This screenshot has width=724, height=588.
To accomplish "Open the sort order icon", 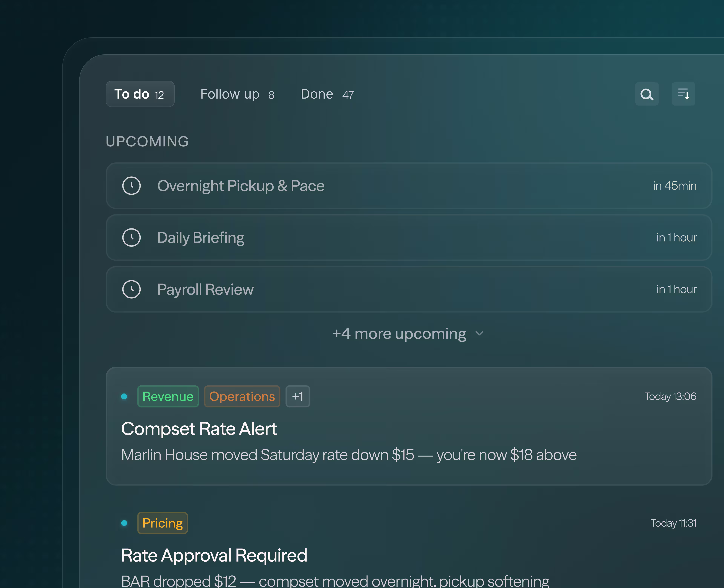I will click(x=683, y=94).
